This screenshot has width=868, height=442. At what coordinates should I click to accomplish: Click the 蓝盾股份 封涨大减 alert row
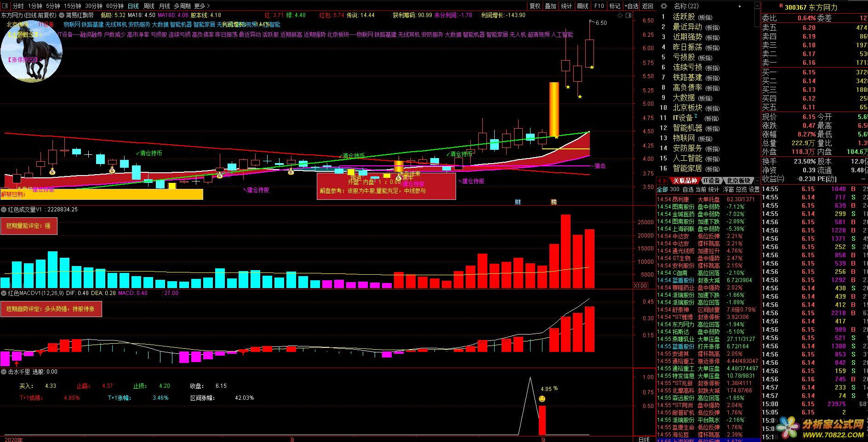tap(708, 280)
